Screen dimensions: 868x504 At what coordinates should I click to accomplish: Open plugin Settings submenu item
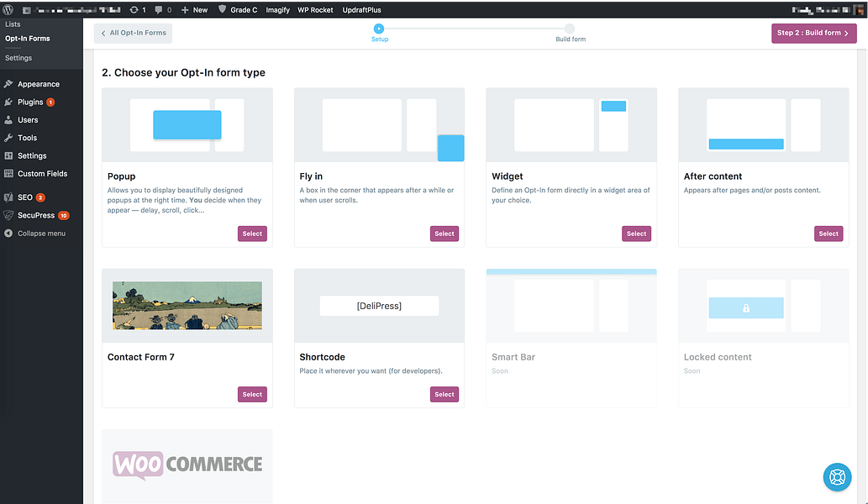[18, 57]
